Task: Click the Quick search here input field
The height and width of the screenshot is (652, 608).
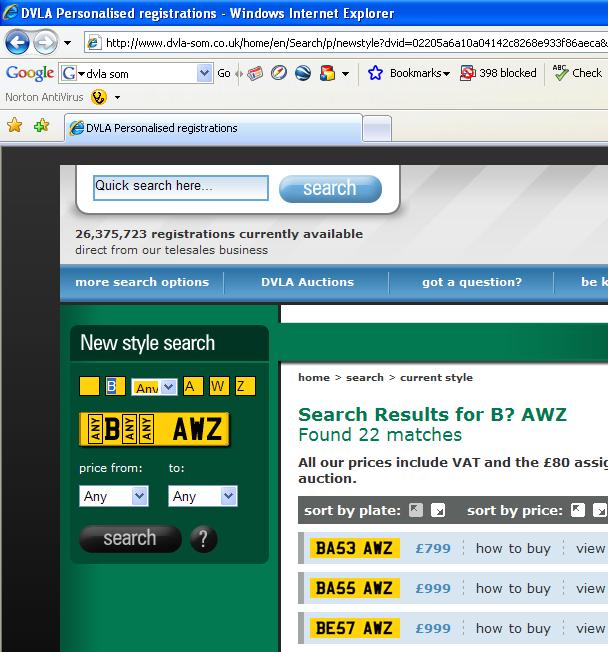Action: 181,188
